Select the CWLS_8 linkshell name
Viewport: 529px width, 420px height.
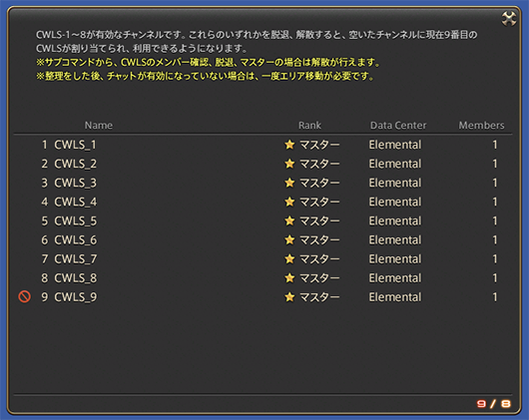(x=76, y=278)
